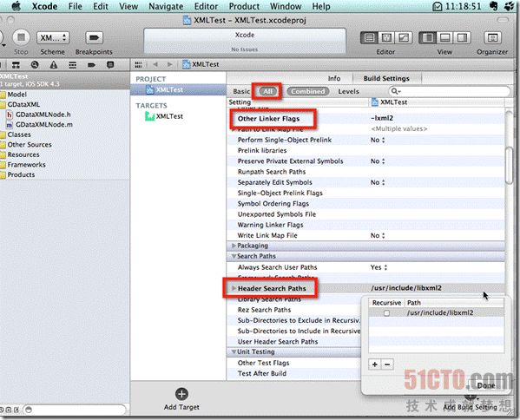Go back with the left arrow
Image resolution: width=520 pixels, height=420 pixels.
click(x=155, y=64)
